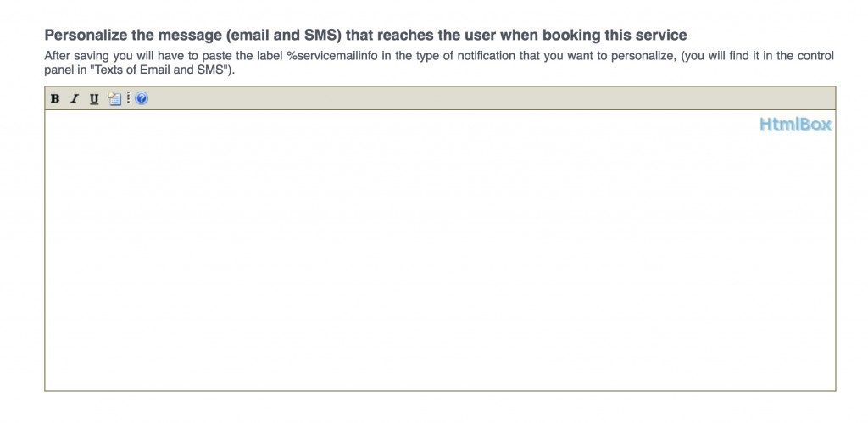Focus the HtmlBox rich text body
868x423 pixels.
pos(440,250)
